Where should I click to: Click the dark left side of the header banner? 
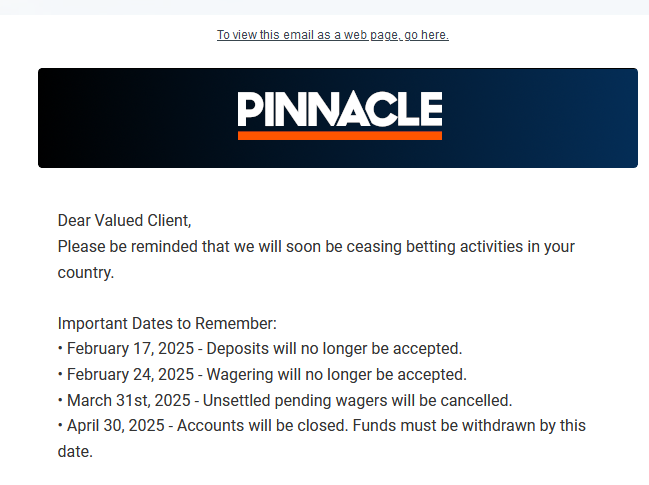[x=124, y=118]
